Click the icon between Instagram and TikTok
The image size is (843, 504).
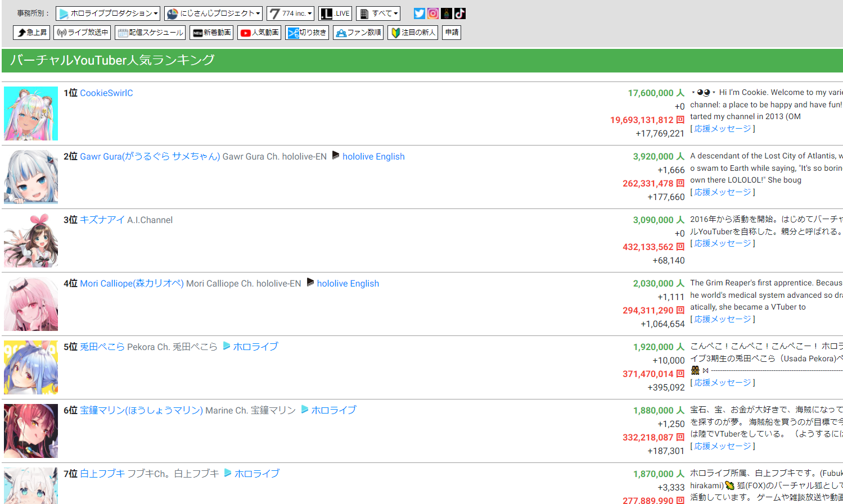[x=447, y=13]
